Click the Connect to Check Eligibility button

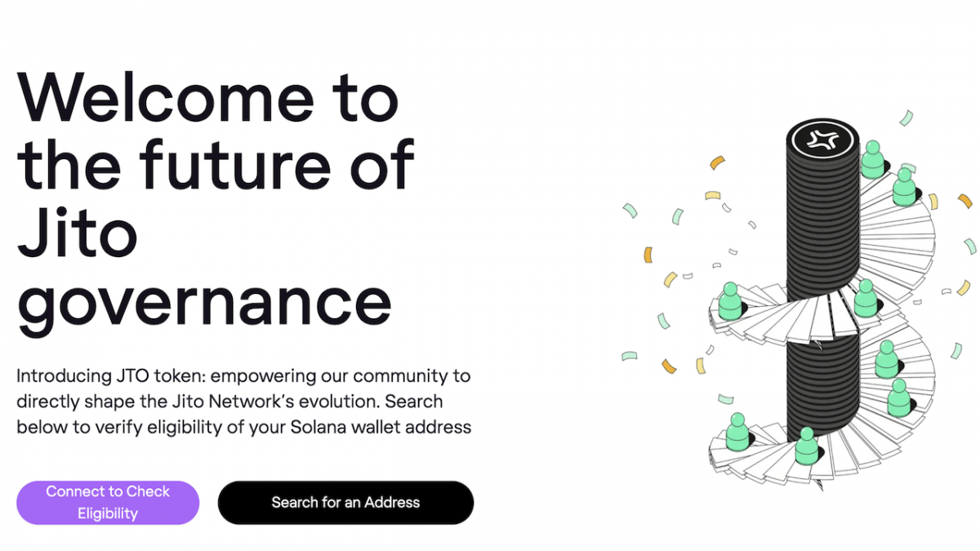pyautogui.click(x=108, y=502)
